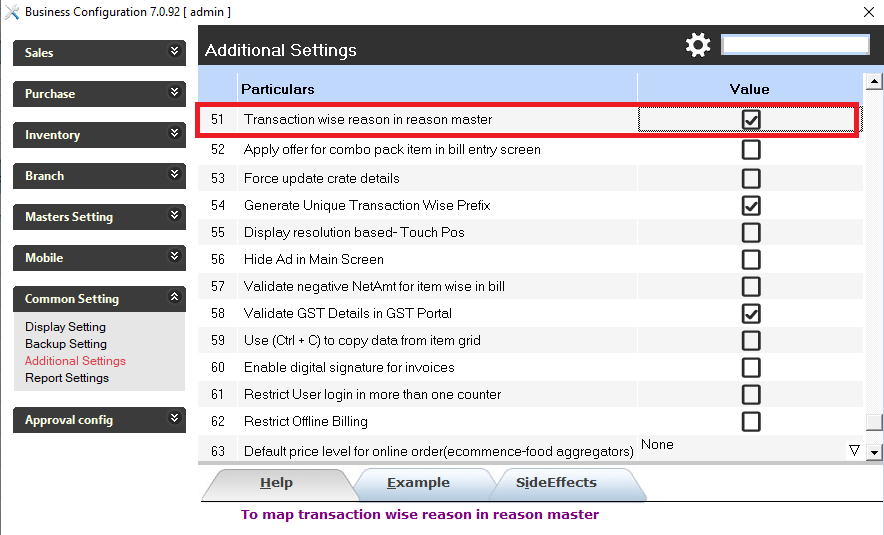884x535 pixels.
Task: Open Report Settings link
Action: (x=67, y=378)
